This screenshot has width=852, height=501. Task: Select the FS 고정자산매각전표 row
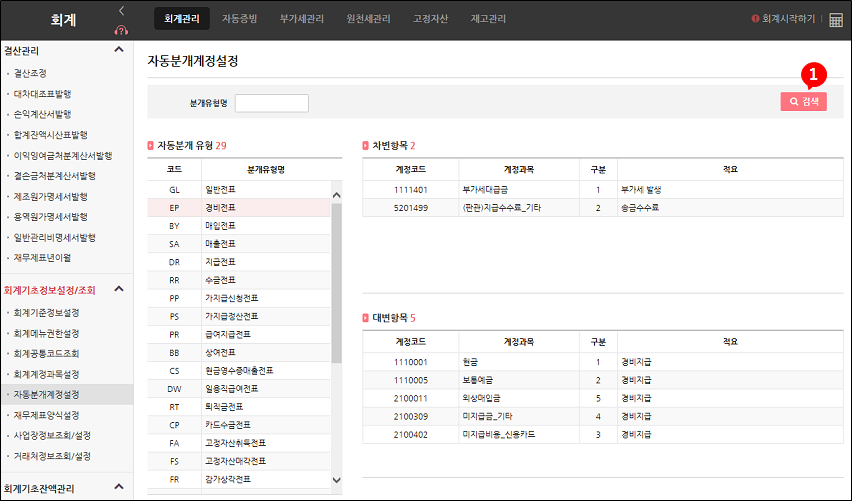[239, 461]
